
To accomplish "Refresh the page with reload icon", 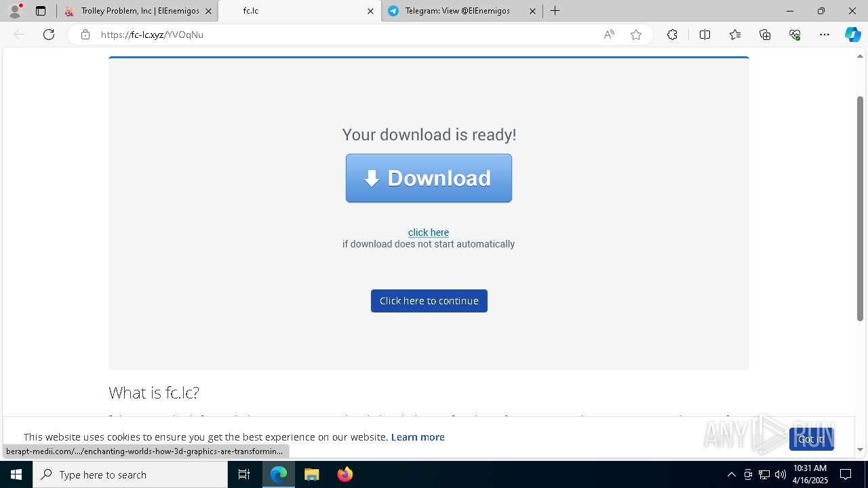I will (x=49, y=35).
